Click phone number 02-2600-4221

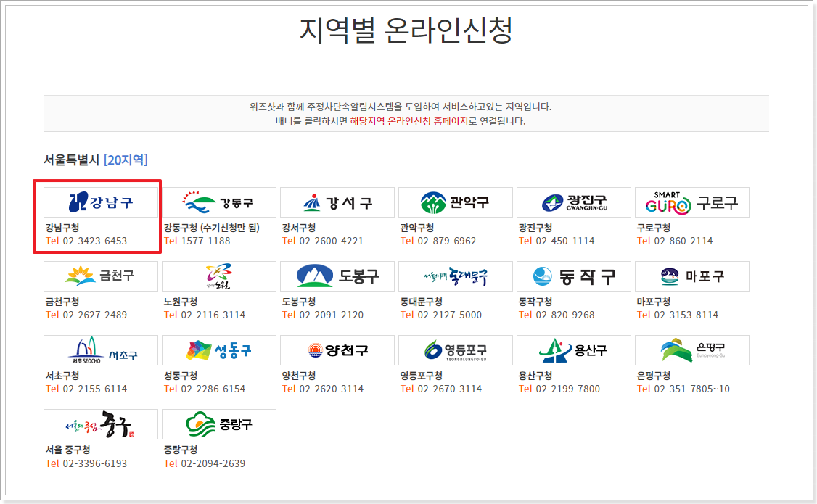332,241
